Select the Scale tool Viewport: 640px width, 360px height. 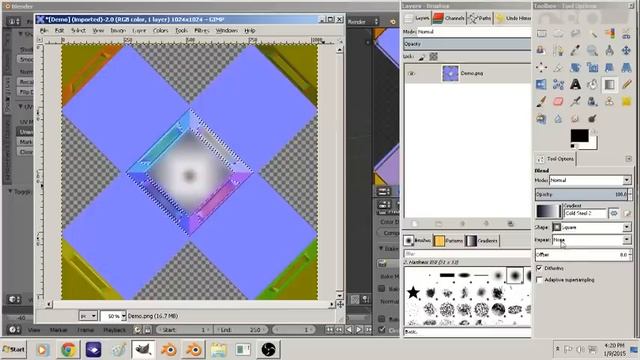coord(593,67)
